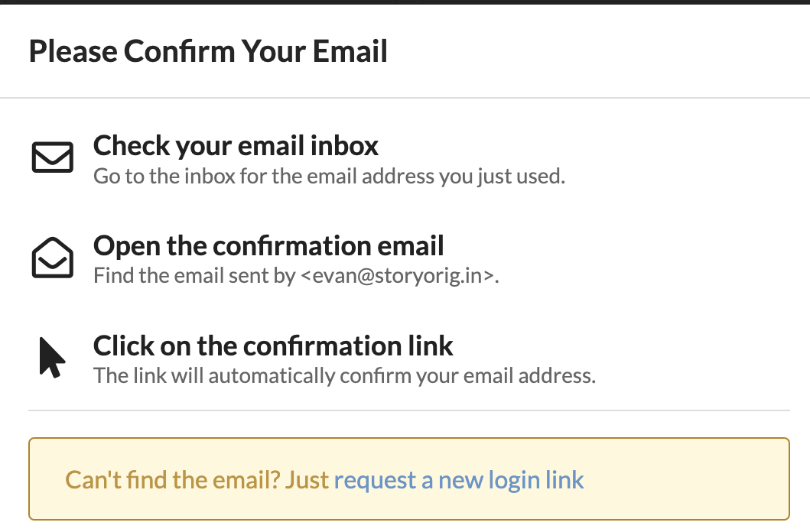Click the "request a new login link" link
The height and width of the screenshot is (532, 810).
(x=459, y=480)
